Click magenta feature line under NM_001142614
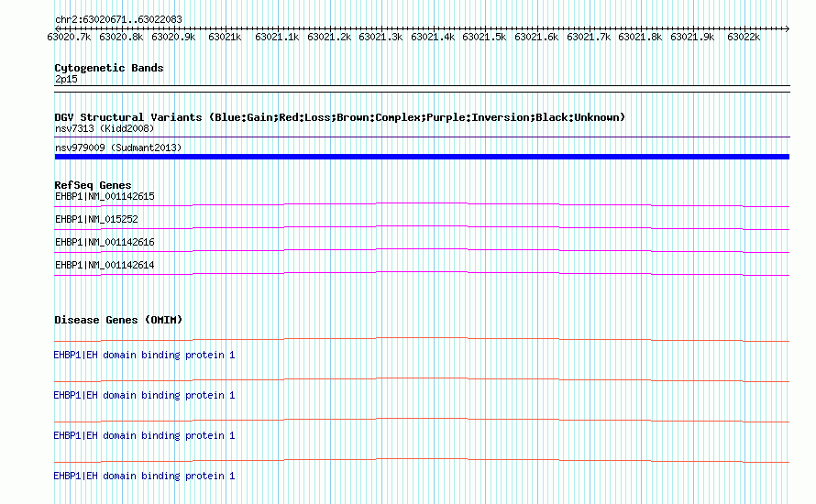Viewport: 816px width, 504px height. tap(422, 273)
